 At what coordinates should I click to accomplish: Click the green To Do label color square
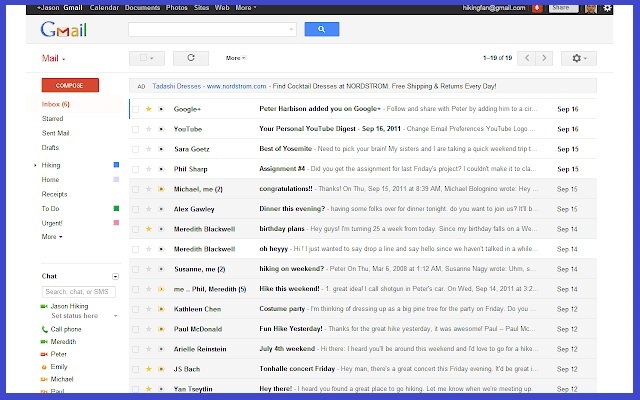click(116, 208)
